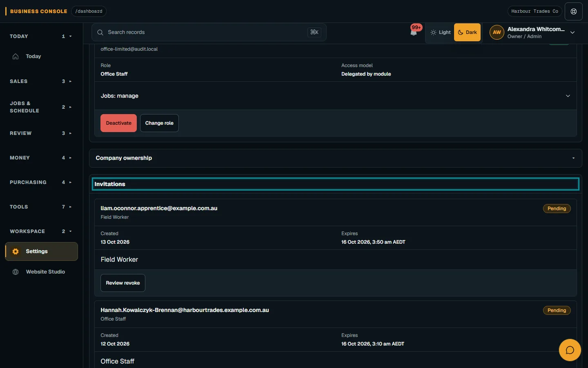The image size is (588, 368).
Task: Click the AW user avatar
Action: point(497,32)
